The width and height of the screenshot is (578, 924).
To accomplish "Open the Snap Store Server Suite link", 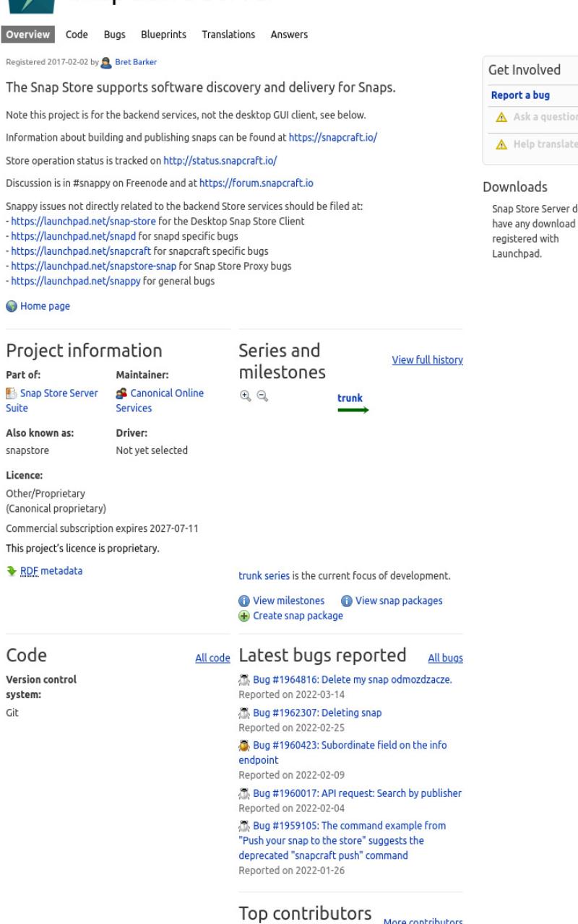I will coord(52,401).
